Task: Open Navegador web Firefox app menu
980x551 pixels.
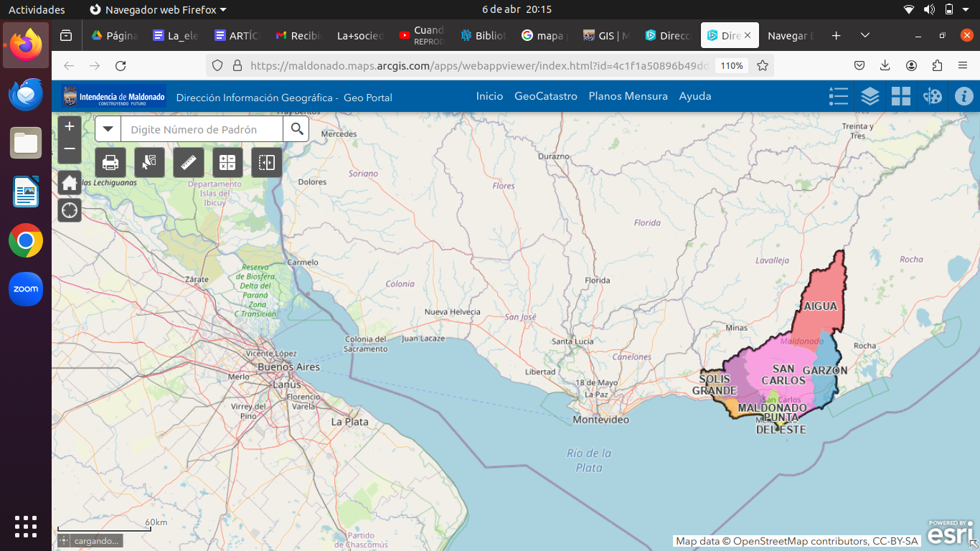Action: pos(158,9)
